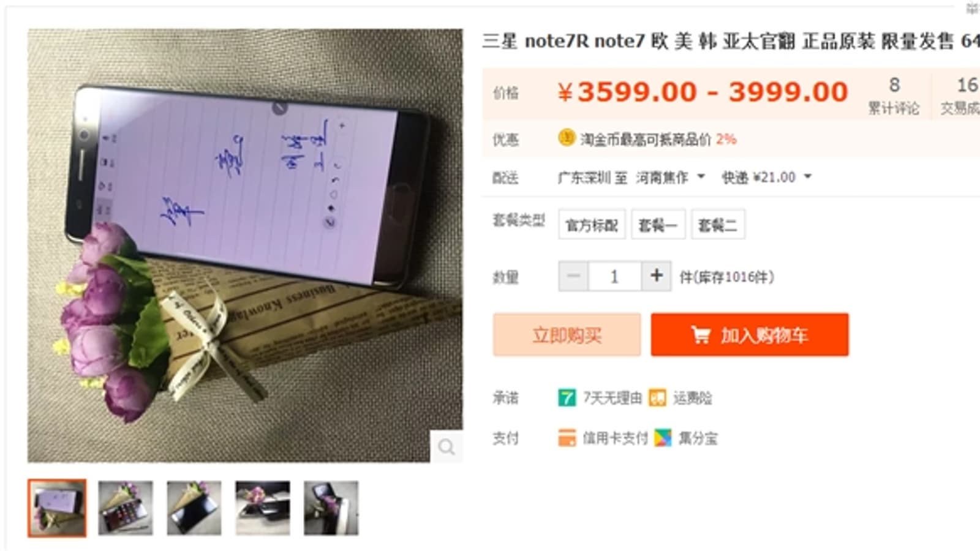Viewport: 980px width, 551px height.
Task: Click the 立即购买 buy now button
Action: pyautogui.click(x=567, y=335)
